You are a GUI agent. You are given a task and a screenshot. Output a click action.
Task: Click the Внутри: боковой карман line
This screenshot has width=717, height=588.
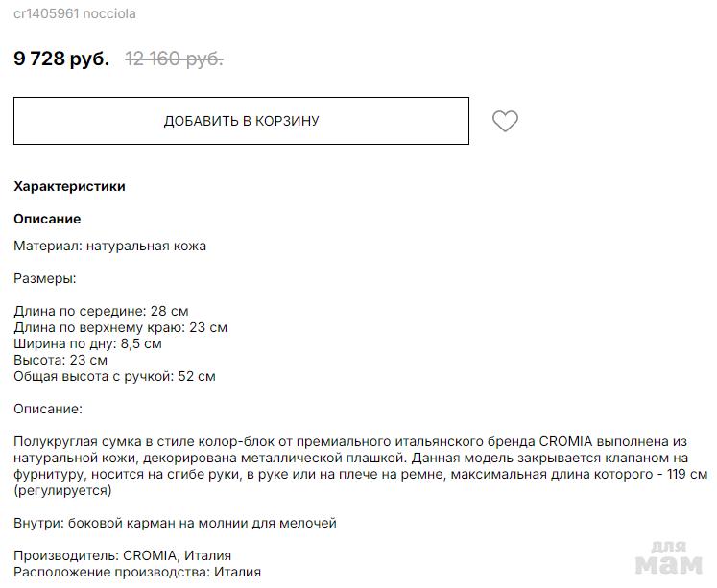point(175,523)
